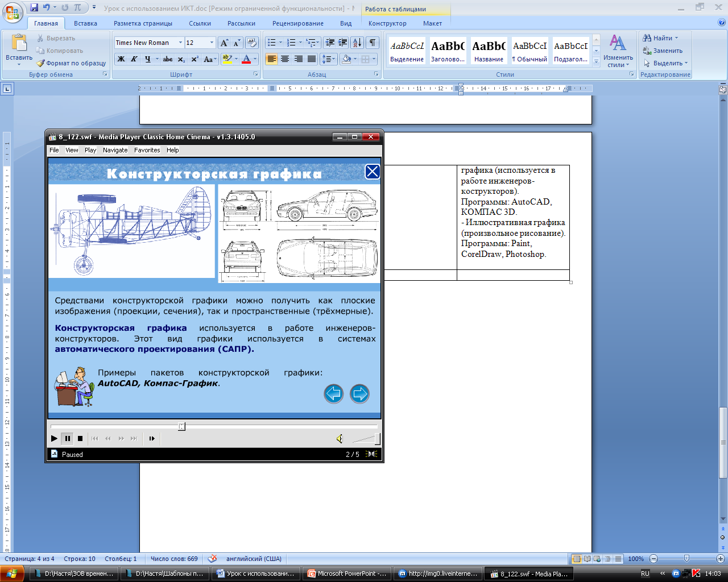Increase paragraph indent

[x=343, y=43]
